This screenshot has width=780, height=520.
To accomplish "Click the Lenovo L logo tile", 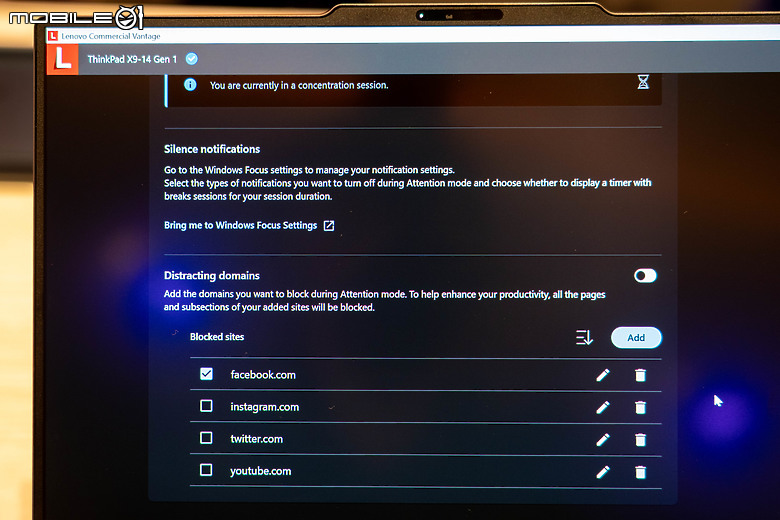I will [x=63, y=59].
